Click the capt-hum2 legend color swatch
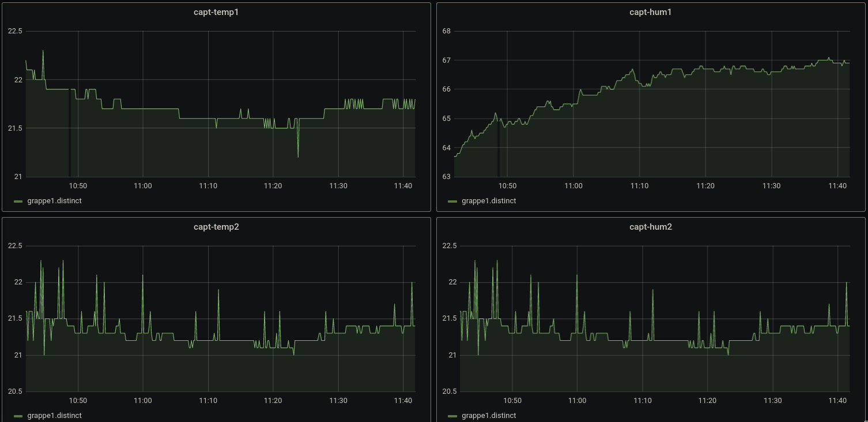The image size is (868, 422). (x=452, y=416)
